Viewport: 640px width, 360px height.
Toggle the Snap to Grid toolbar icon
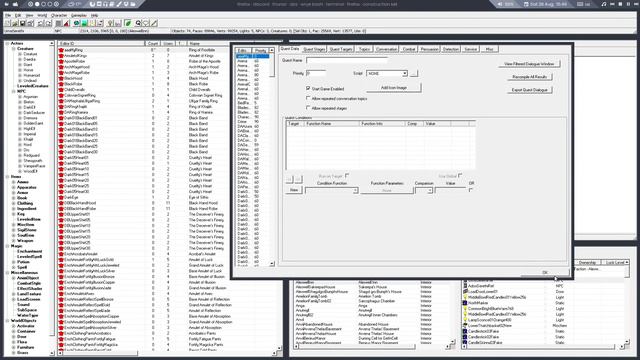point(59,23)
